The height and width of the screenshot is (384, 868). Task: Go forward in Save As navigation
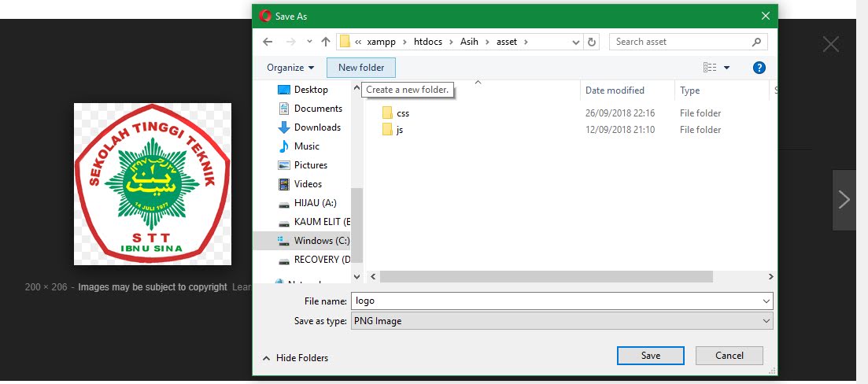(291, 42)
